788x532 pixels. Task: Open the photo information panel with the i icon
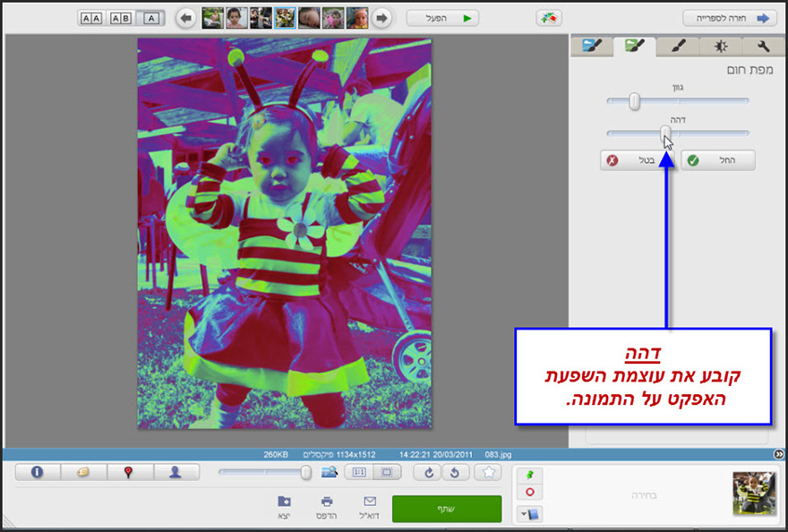(37, 472)
